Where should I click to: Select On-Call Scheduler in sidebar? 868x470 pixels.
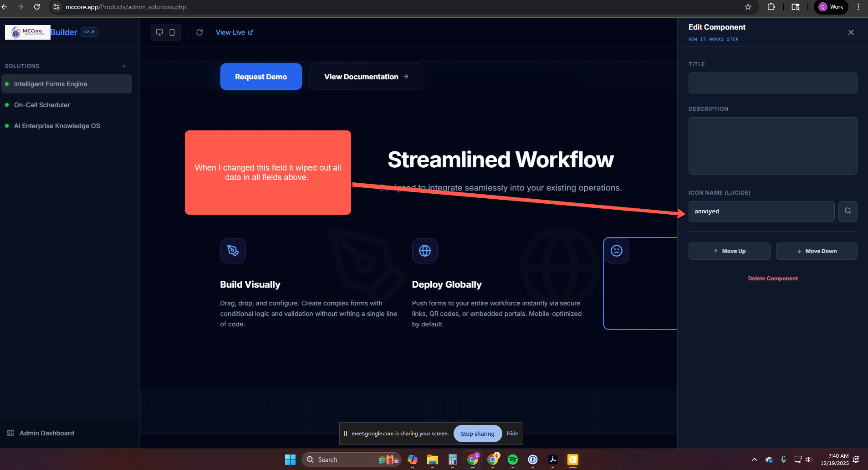tap(42, 105)
